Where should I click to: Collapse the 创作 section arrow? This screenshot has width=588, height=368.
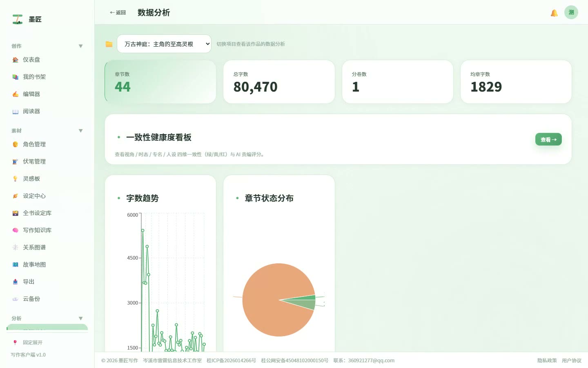coord(80,46)
